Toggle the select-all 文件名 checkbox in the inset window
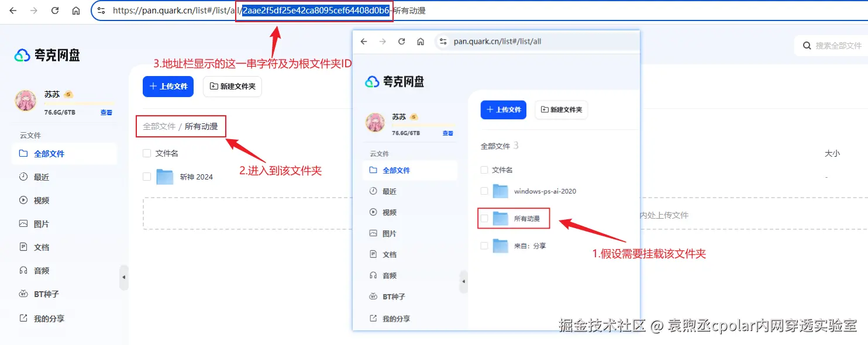The image size is (868, 345). pos(484,170)
